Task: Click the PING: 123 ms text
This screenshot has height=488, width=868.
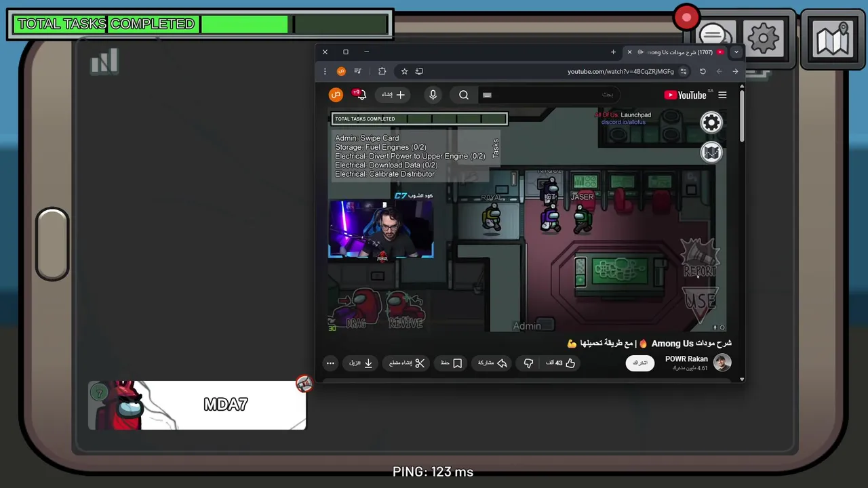Action: [433, 472]
